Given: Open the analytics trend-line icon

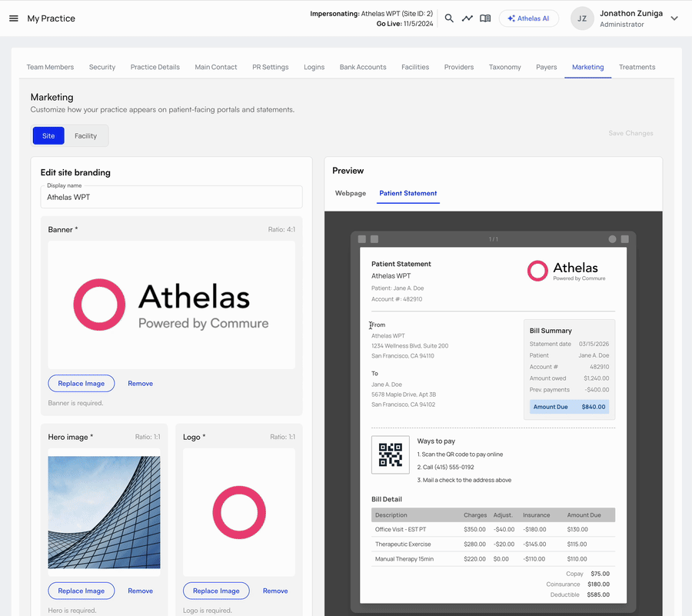Looking at the screenshot, I should click(467, 18).
